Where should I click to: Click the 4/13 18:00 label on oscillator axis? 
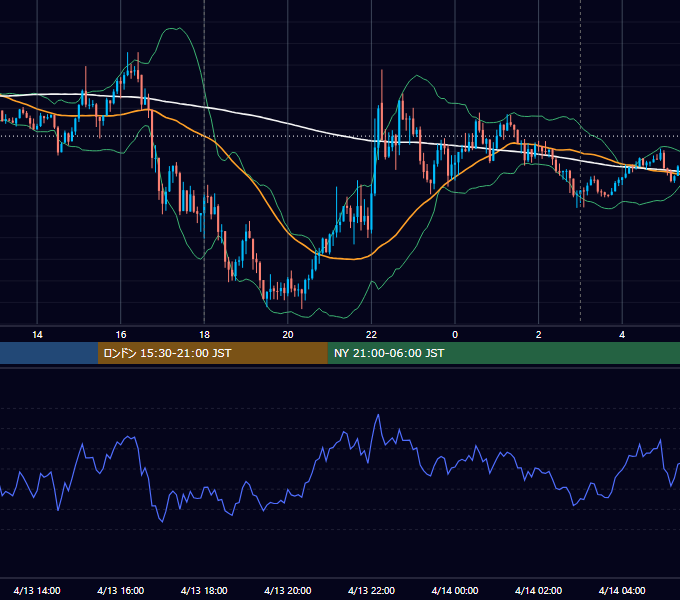(204, 590)
